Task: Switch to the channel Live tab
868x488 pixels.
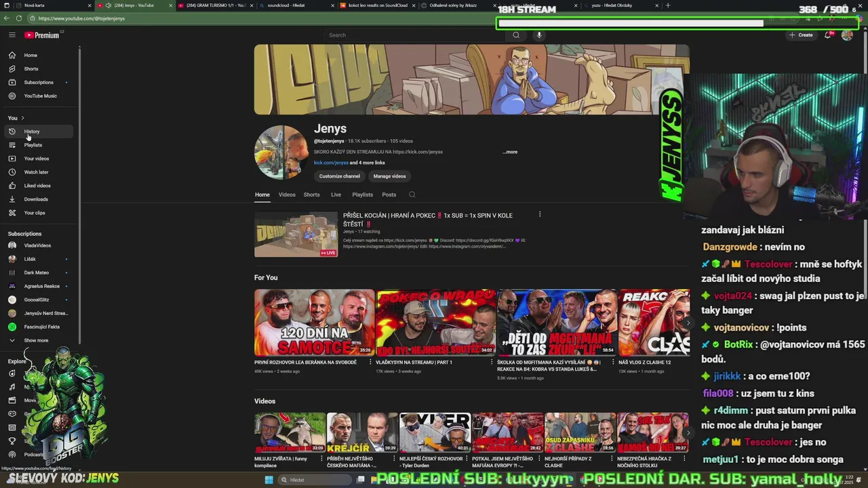Action: point(336,195)
